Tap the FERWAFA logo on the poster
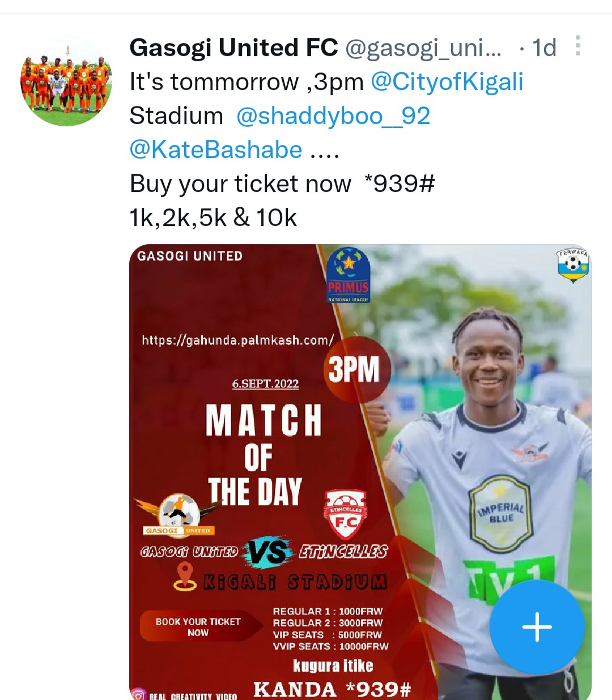 (573, 265)
